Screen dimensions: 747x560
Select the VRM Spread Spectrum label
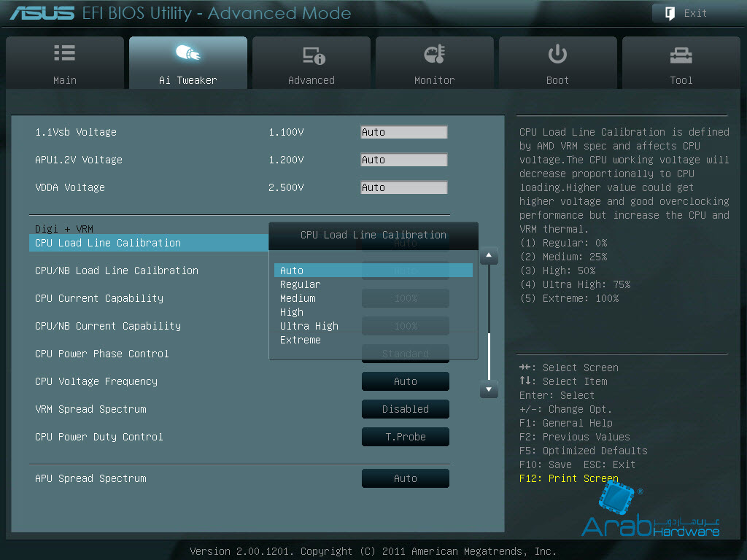[90, 409]
